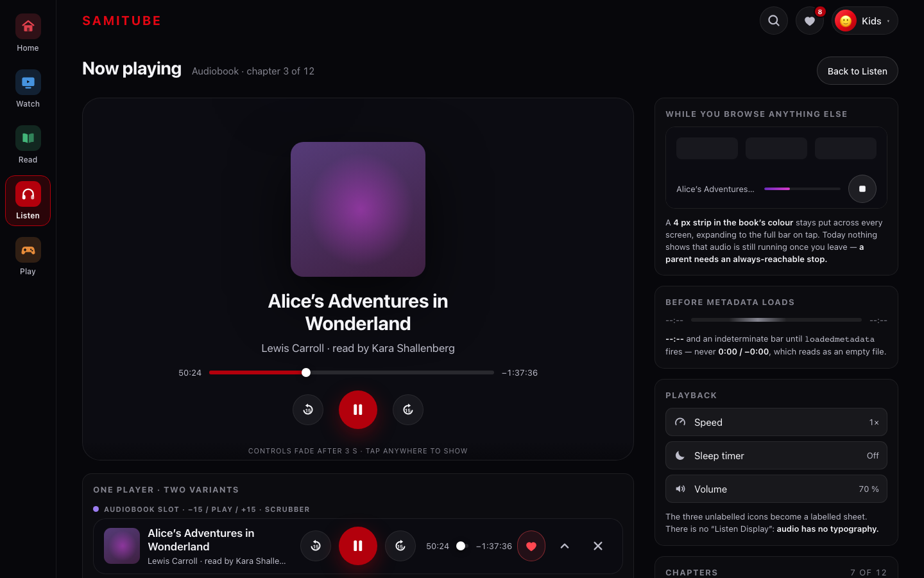This screenshot has width=924, height=578.
Task: Close the audiobook slot bar
Action: [x=598, y=546]
